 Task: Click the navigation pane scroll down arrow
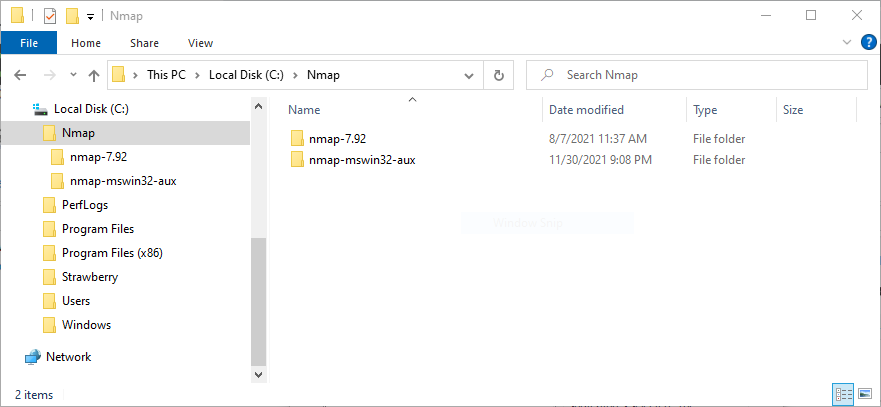point(259,374)
